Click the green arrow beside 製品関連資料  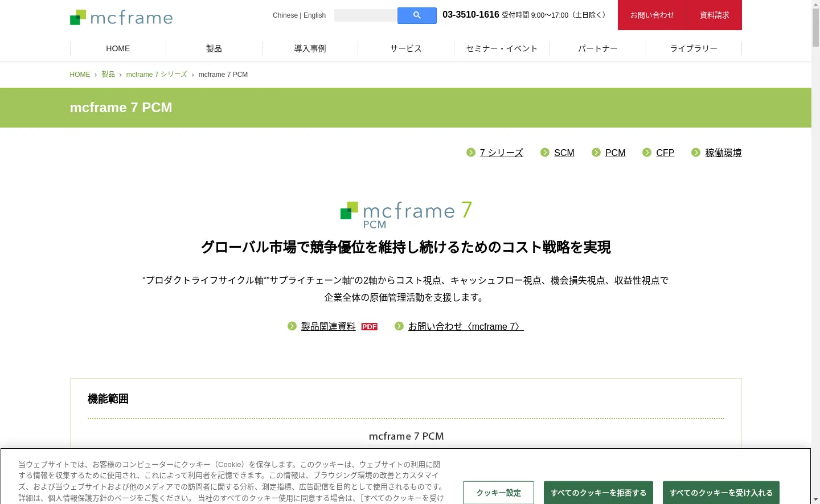pos(292,326)
